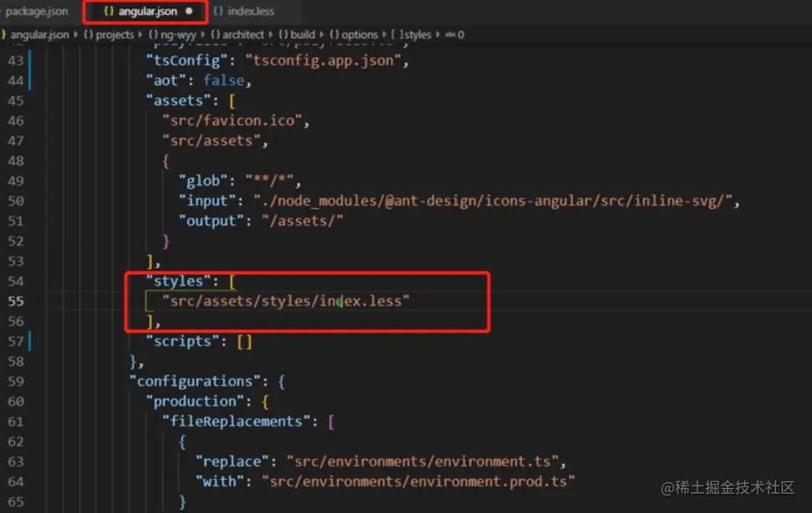Click the "styles" key on line 54
Viewport: 812px width, 513px height.
pos(179,281)
